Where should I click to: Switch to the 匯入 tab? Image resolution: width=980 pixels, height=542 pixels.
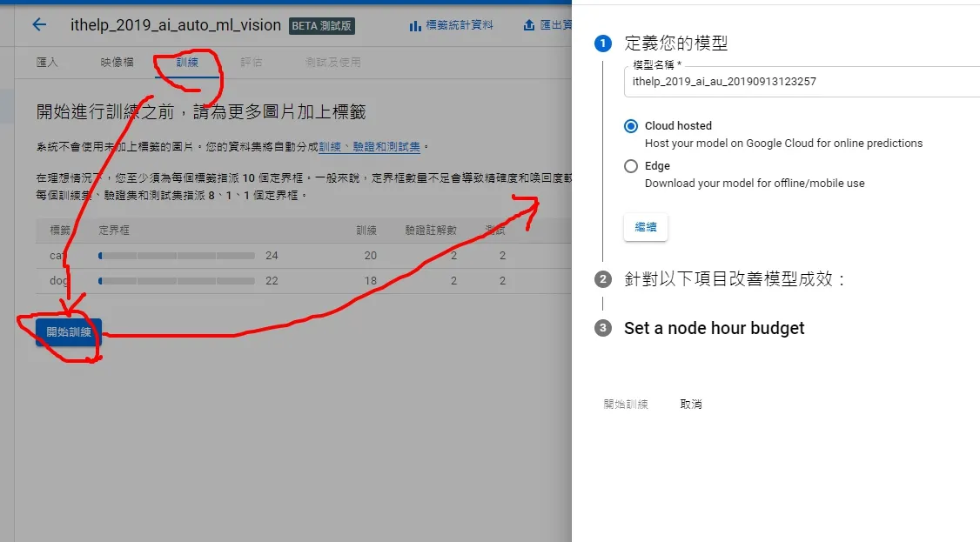point(47,62)
